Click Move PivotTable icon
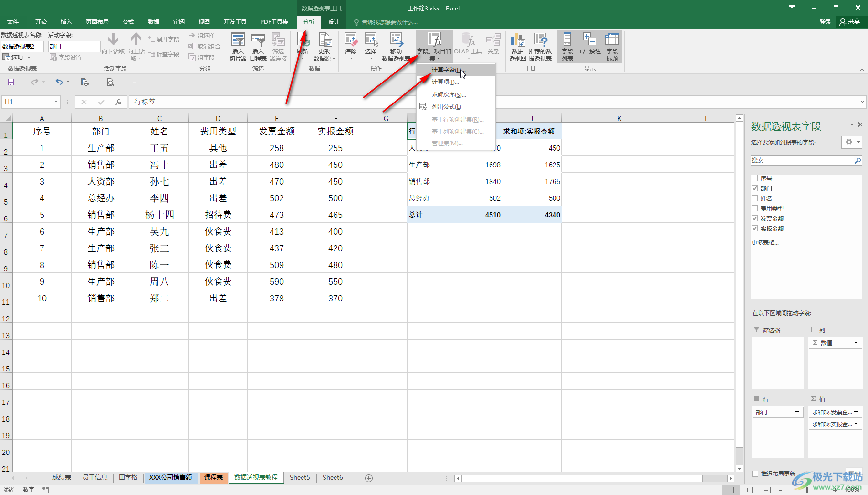The image size is (868, 495). point(396,47)
